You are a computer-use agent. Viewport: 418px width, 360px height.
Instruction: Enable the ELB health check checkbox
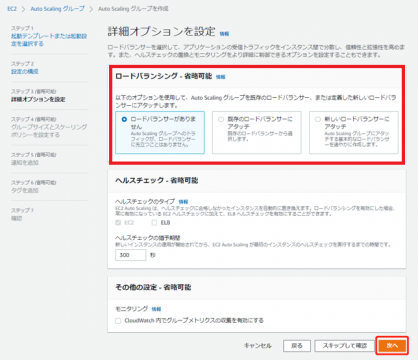click(x=154, y=223)
